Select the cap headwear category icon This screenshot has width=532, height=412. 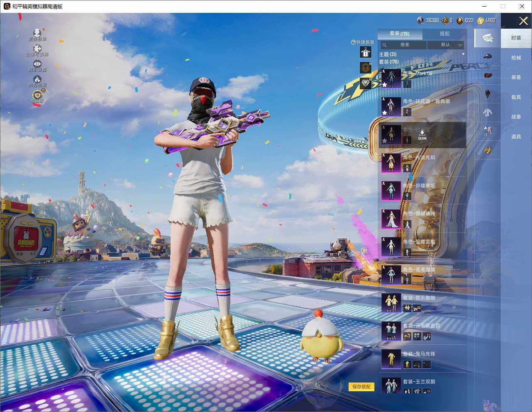[x=488, y=56]
